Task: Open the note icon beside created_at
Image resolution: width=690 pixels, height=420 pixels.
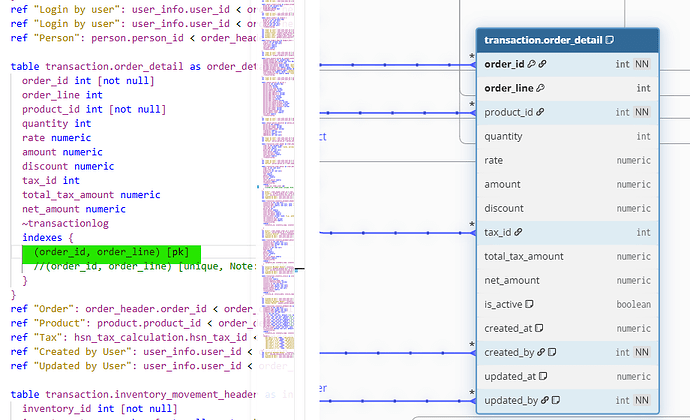Action: click(539, 328)
